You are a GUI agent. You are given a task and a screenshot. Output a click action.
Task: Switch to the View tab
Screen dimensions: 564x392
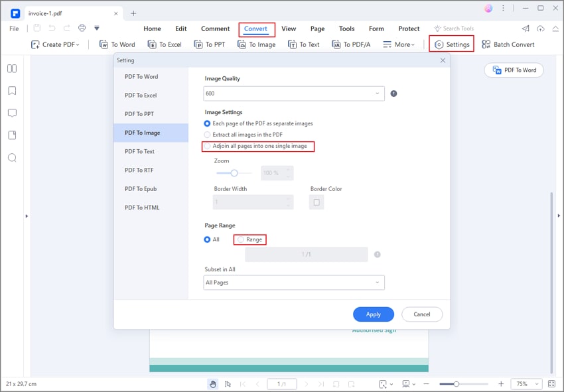coord(289,29)
